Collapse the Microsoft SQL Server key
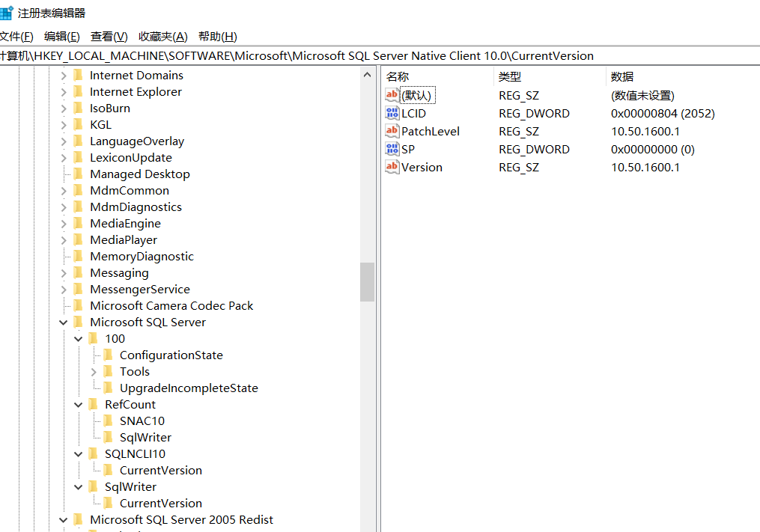Viewport: 760px width, 532px height. [x=64, y=322]
